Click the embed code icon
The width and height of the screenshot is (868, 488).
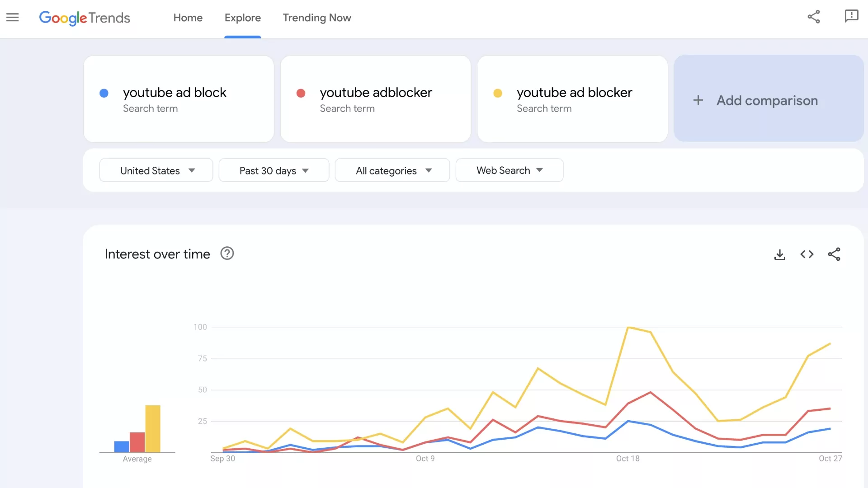807,254
